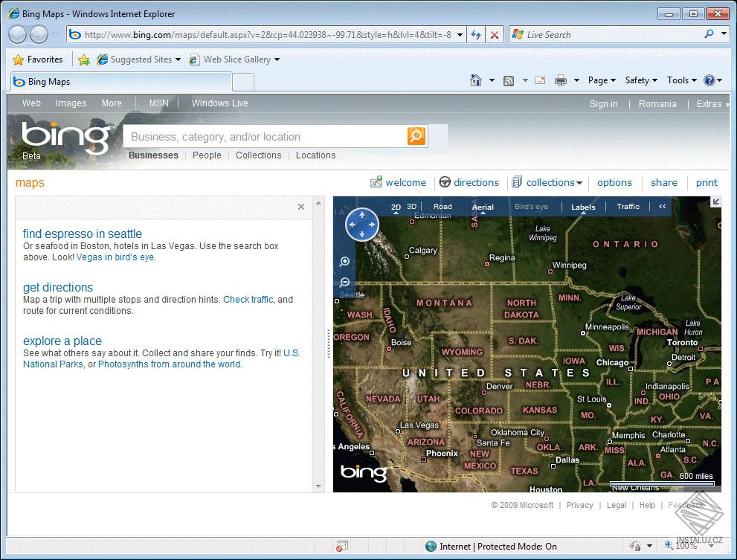This screenshot has height=560, width=737.
Task: Toggle map Labels off
Action: (583, 207)
